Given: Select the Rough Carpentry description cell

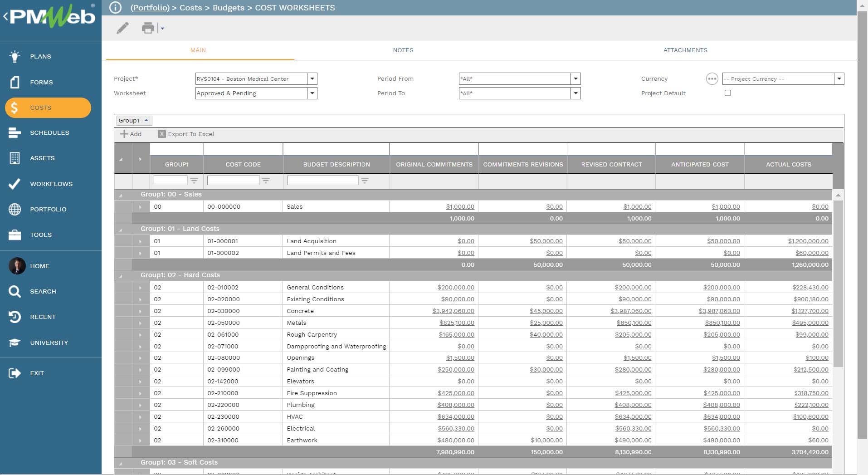Looking at the screenshot, I should tap(336, 335).
